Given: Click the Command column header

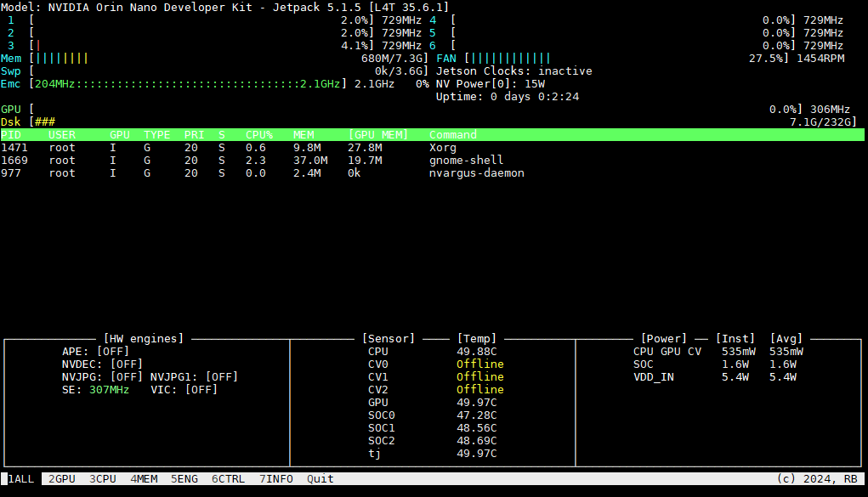Looking at the screenshot, I should click(453, 134).
